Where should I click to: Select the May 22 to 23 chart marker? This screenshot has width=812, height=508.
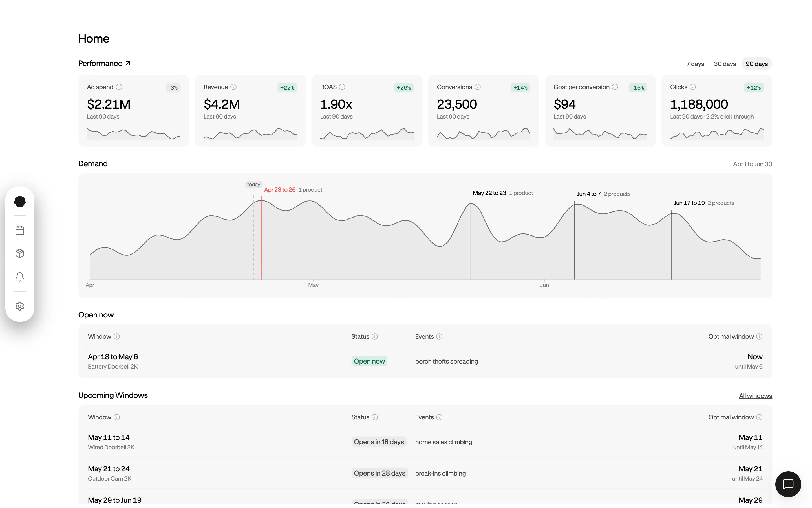(489, 193)
